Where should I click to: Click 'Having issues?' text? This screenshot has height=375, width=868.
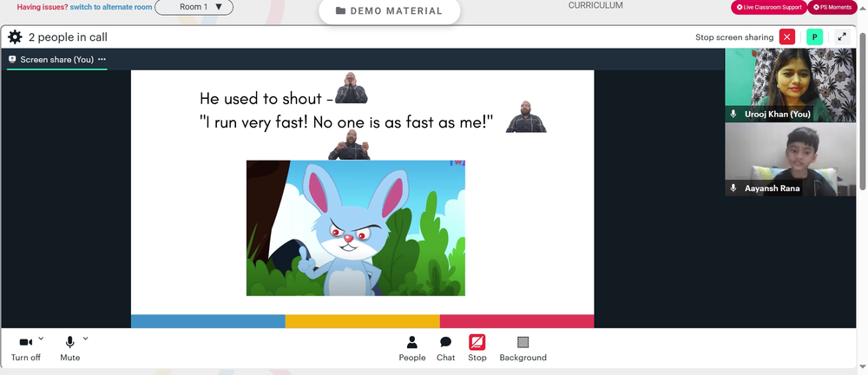point(42,7)
